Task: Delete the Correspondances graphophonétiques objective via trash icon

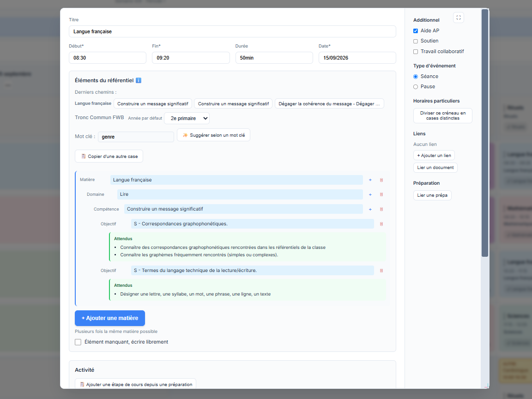Action: pyautogui.click(x=381, y=224)
